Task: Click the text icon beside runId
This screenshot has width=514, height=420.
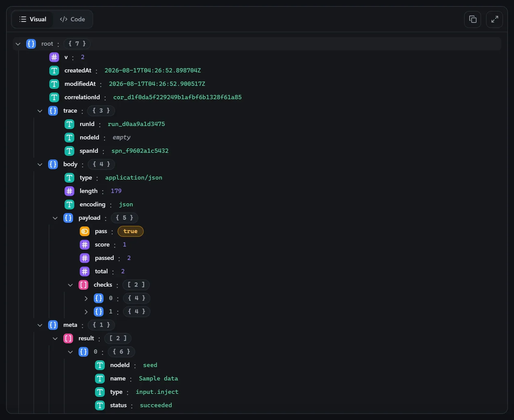Action: [69, 124]
